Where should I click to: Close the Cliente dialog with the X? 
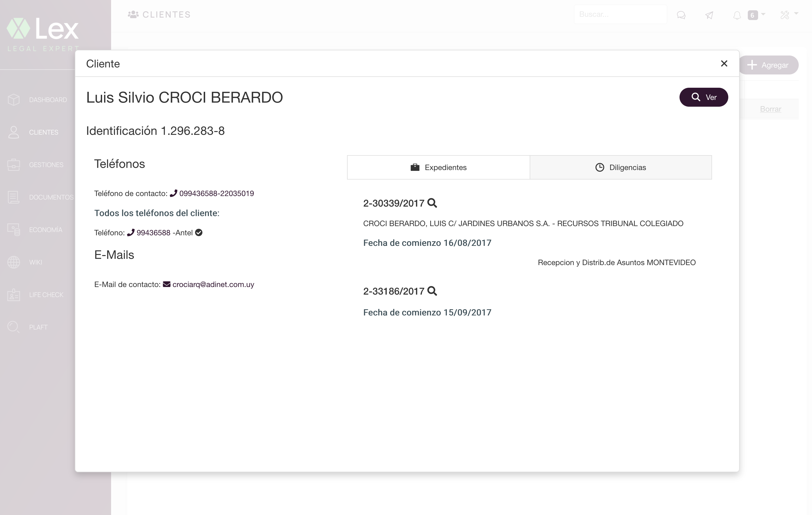pos(724,63)
